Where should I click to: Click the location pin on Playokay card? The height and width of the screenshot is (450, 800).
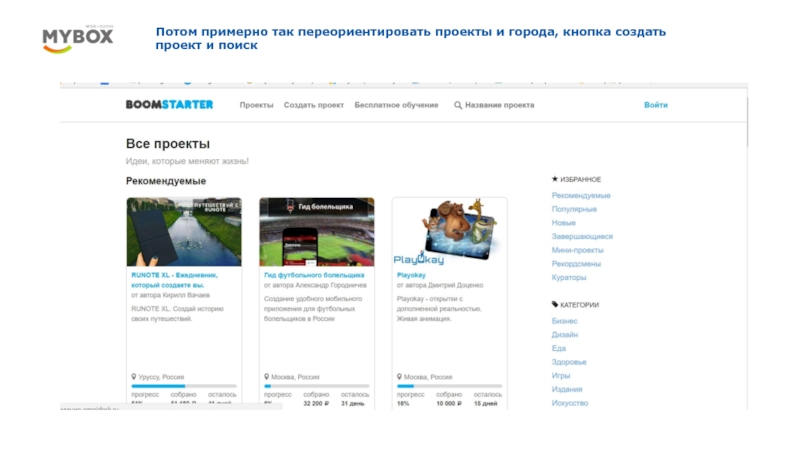(x=399, y=377)
